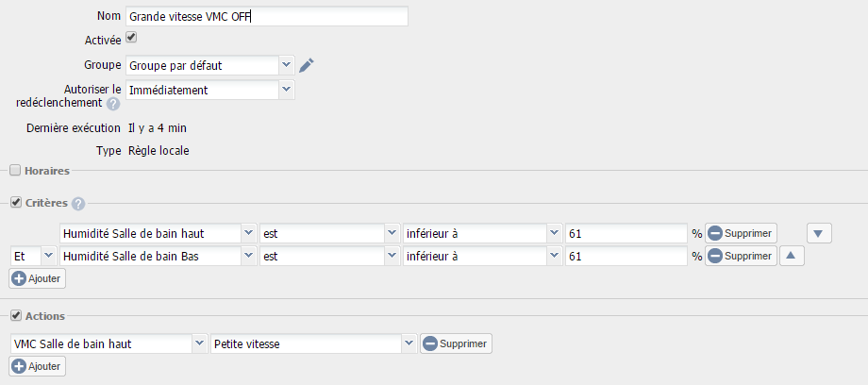The width and height of the screenshot is (868, 385).
Task: Enable the Horaires section checkbox
Action: [x=15, y=171]
